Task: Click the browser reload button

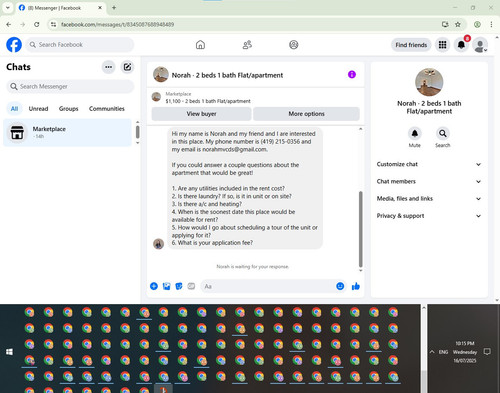Action: [x=37, y=24]
